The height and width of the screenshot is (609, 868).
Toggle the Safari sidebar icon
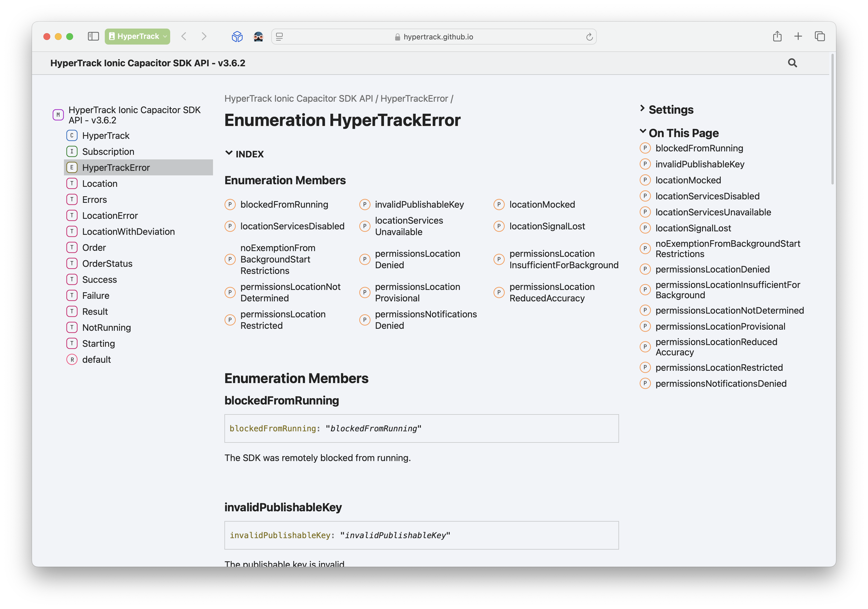pos(93,36)
